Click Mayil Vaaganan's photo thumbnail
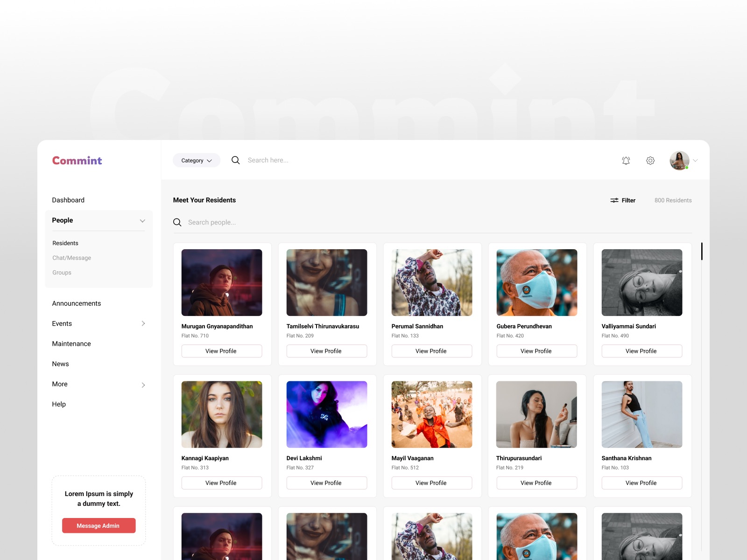This screenshot has height=560, width=747. coord(431,414)
